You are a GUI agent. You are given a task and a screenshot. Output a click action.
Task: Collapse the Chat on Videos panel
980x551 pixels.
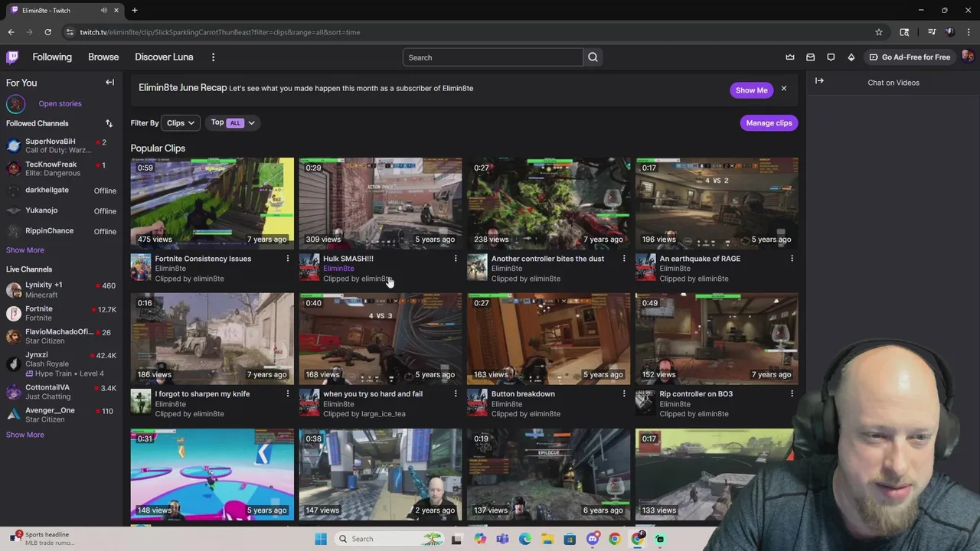[819, 80]
